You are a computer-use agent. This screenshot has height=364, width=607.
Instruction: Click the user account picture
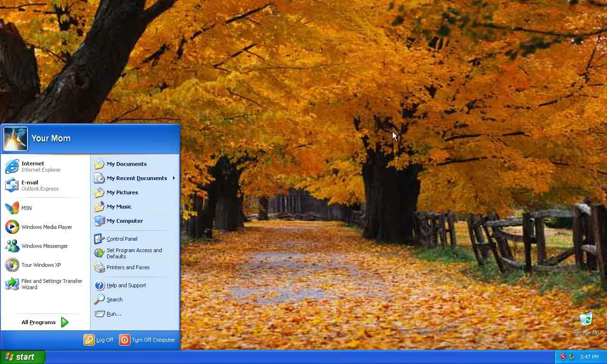[15, 138]
